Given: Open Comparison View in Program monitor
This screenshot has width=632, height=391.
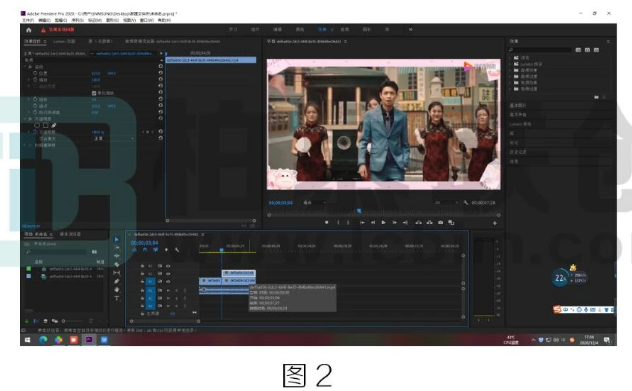Looking at the screenshot, I should coord(451,223).
